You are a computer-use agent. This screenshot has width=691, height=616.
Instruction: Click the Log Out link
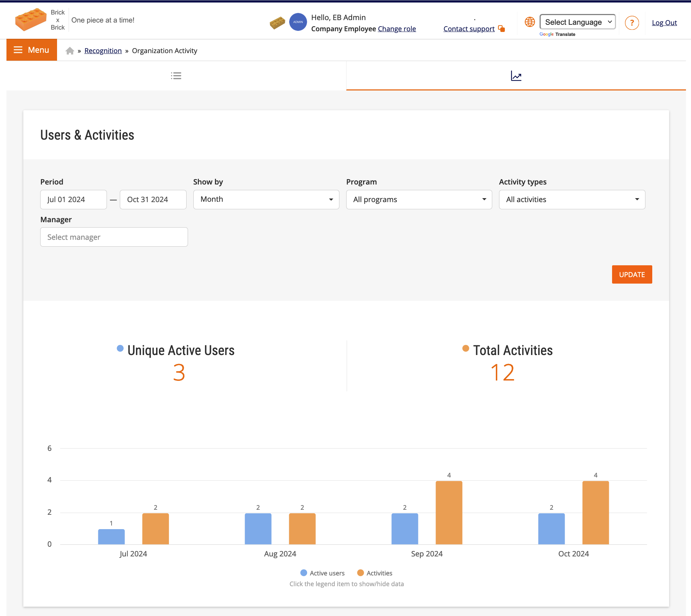[x=664, y=23]
